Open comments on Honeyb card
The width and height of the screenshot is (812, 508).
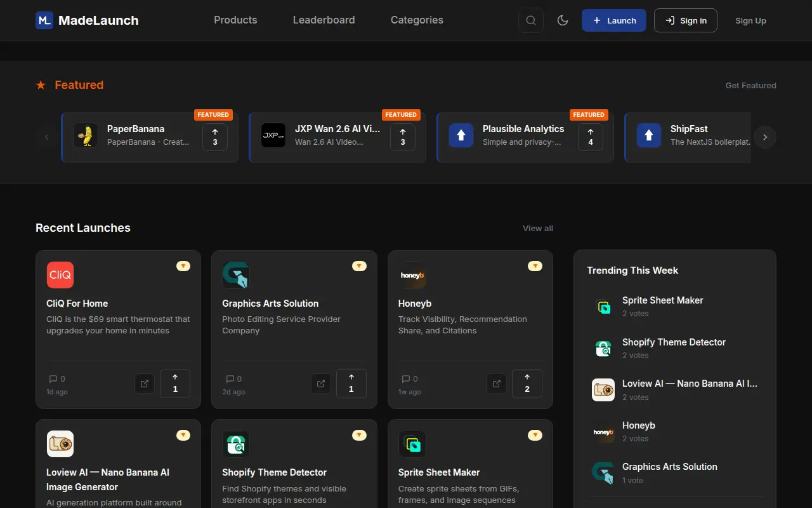pos(410,379)
